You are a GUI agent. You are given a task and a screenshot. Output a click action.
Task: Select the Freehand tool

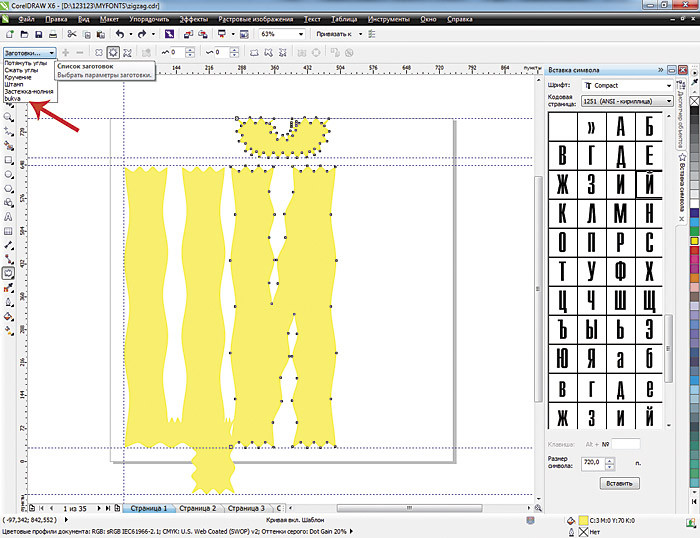8,131
